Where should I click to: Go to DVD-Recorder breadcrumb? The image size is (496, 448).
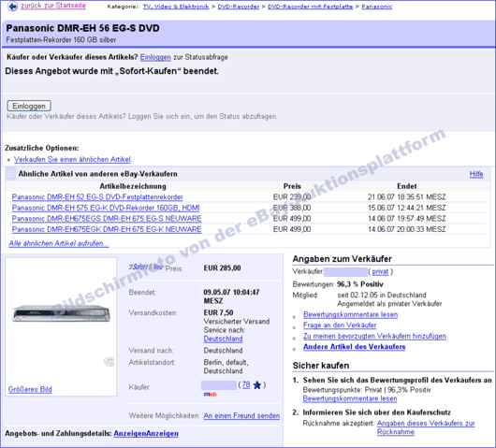click(239, 7)
